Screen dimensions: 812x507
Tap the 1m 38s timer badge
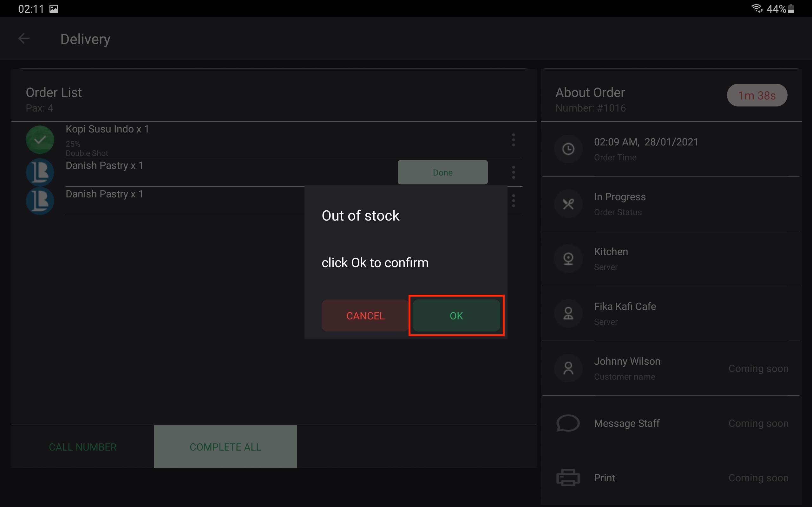click(x=756, y=95)
